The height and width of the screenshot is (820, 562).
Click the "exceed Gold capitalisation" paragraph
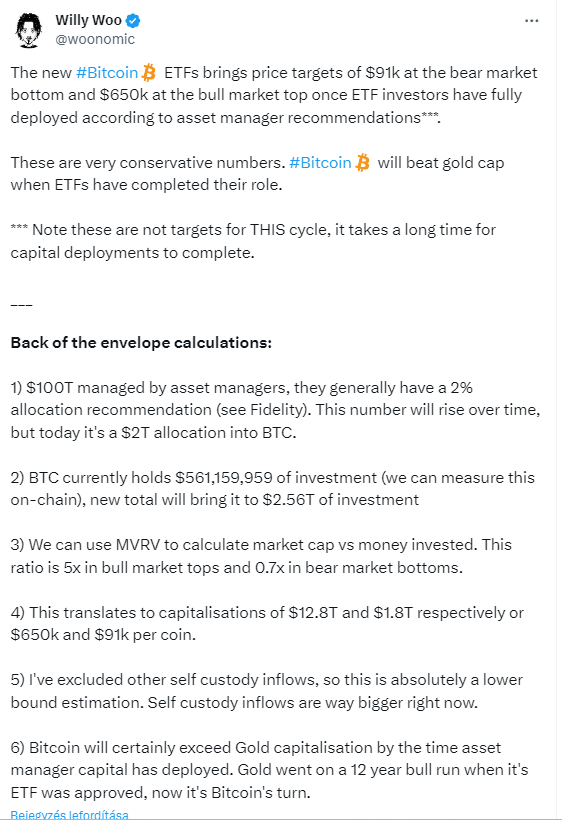(x=269, y=770)
